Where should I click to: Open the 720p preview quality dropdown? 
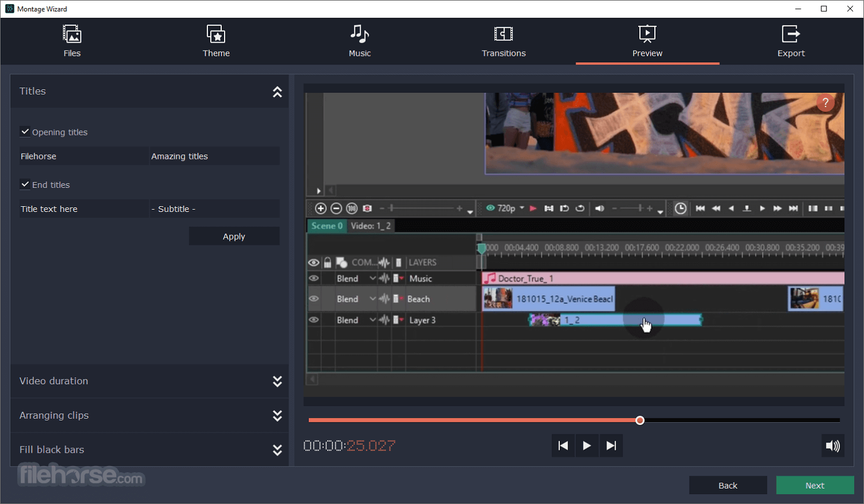coord(522,208)
